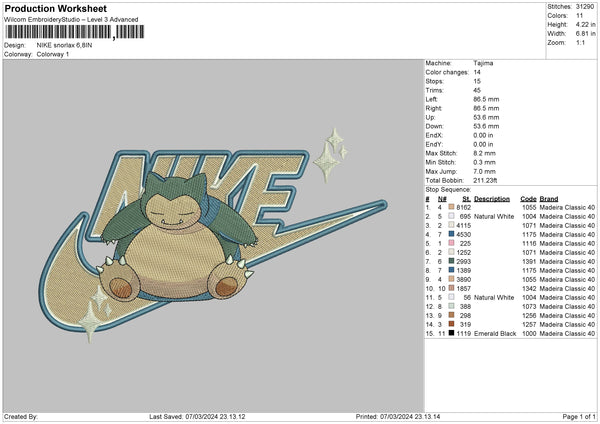This screenshot has height=424, width=600.
Task: Click thread code 1342 in stop row 10
Action: [x=529, y=289]
